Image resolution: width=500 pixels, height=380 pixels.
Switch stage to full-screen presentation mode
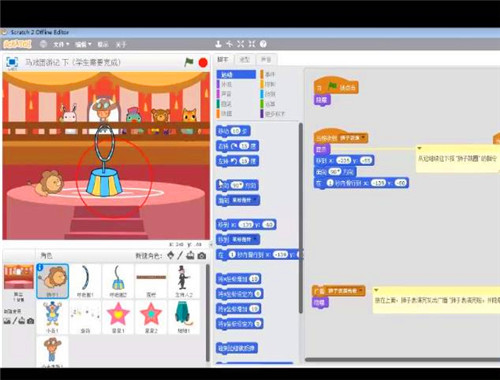coord(12,62)
